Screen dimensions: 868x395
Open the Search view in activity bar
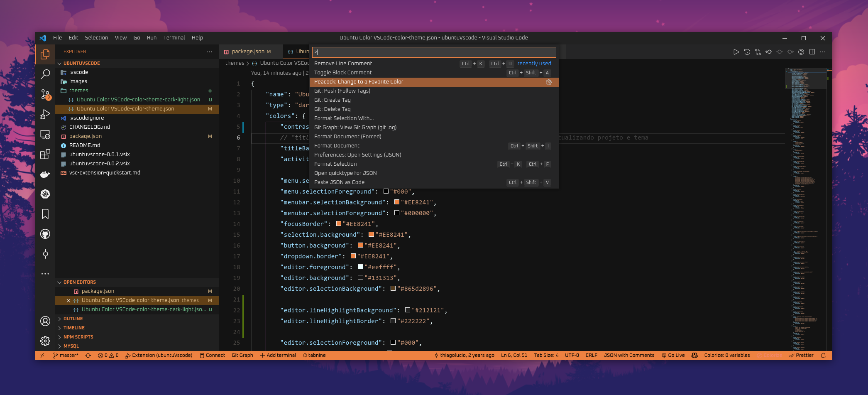[x=45, y=74]
